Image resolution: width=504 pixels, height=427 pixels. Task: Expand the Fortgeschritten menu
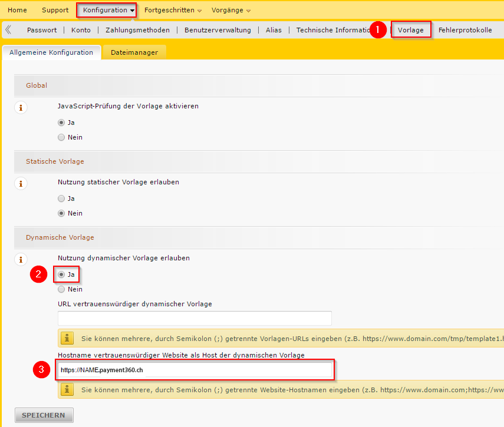point(173,10)
